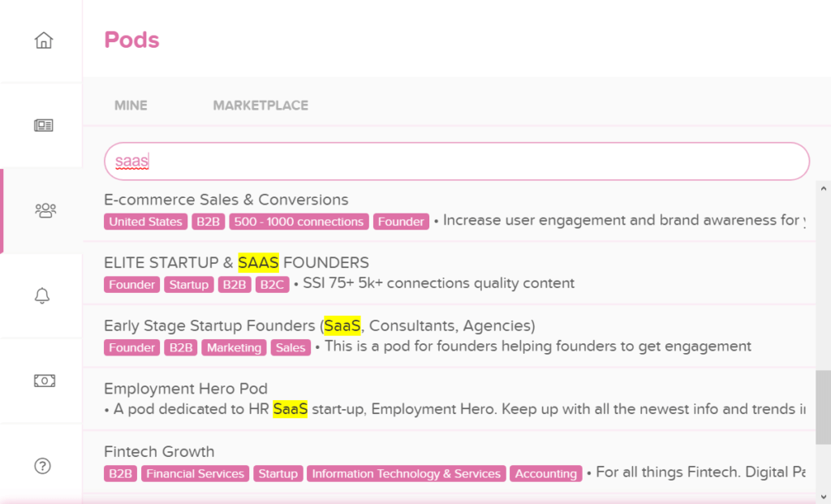Switch to the MARKETPLACE tab
Viewport: 831px width, 504px height.
click(x=260, y=106)
